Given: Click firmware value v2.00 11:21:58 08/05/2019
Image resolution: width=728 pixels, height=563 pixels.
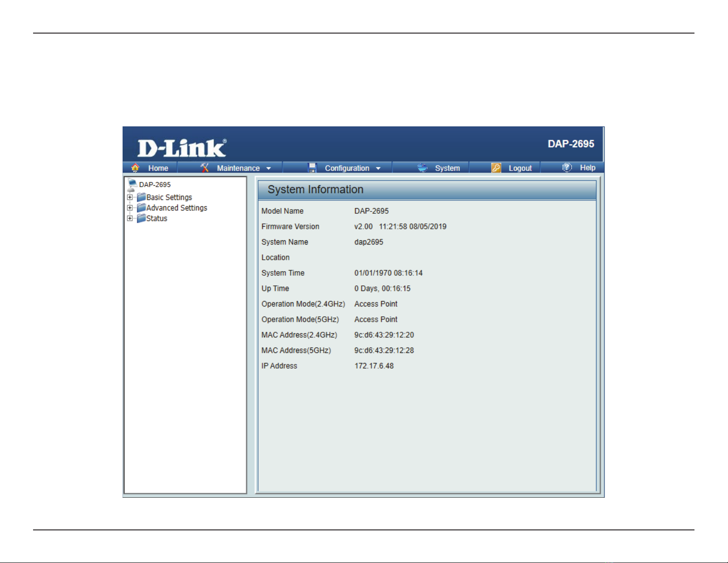Looking at the screenshot, I should [x=401, y=227].
